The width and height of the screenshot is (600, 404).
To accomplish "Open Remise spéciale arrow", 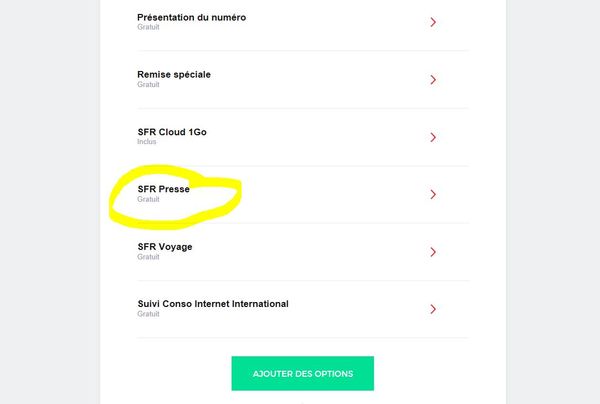I will (433, 80).
